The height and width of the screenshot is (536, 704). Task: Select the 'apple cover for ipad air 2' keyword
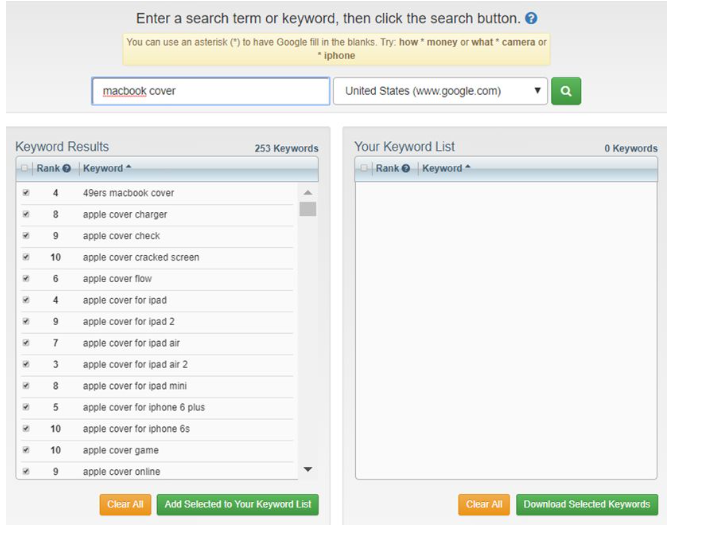135,365
